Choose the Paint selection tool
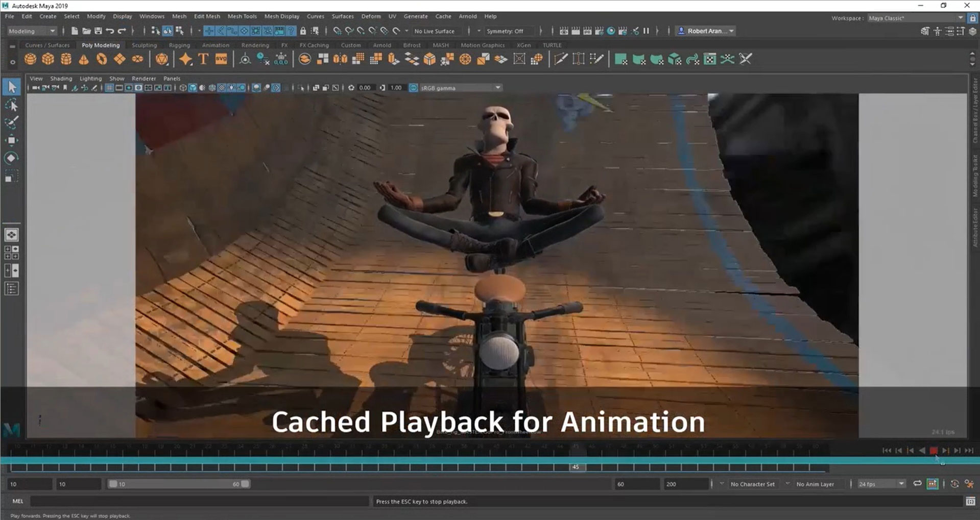 click(x=11, y=122)
